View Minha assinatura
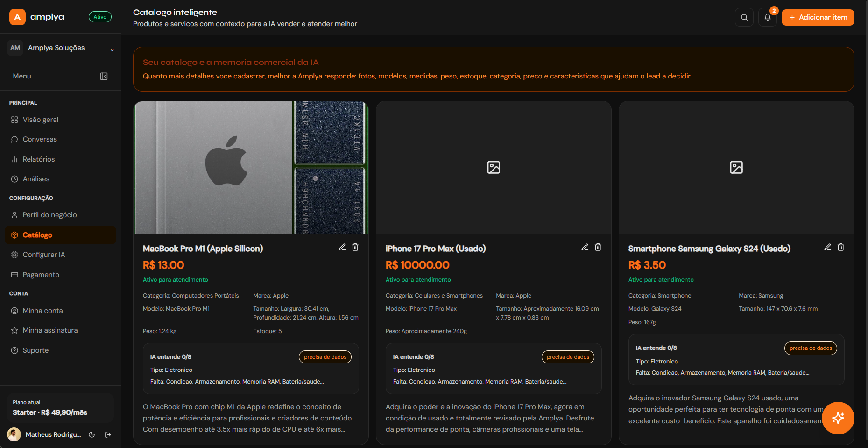868x448 pixels. pyautogui.click(x=60, y=330)
